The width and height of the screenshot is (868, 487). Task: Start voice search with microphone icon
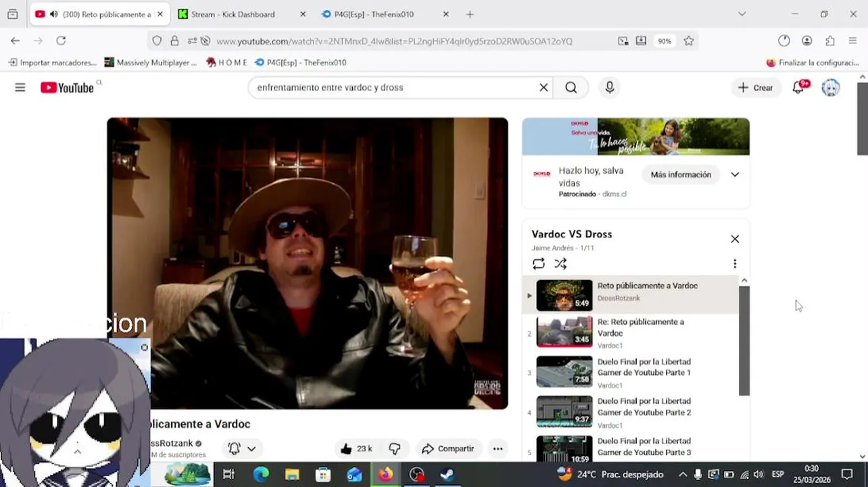coord(610,87)
